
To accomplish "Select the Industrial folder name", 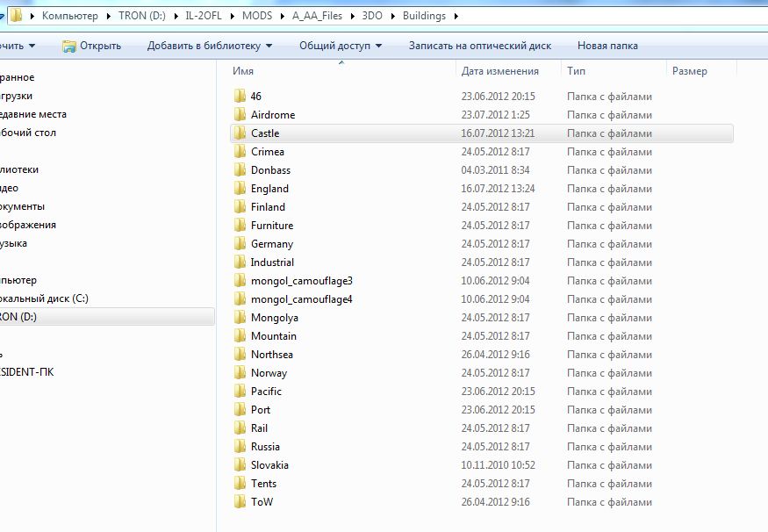I will coord(272,262).
